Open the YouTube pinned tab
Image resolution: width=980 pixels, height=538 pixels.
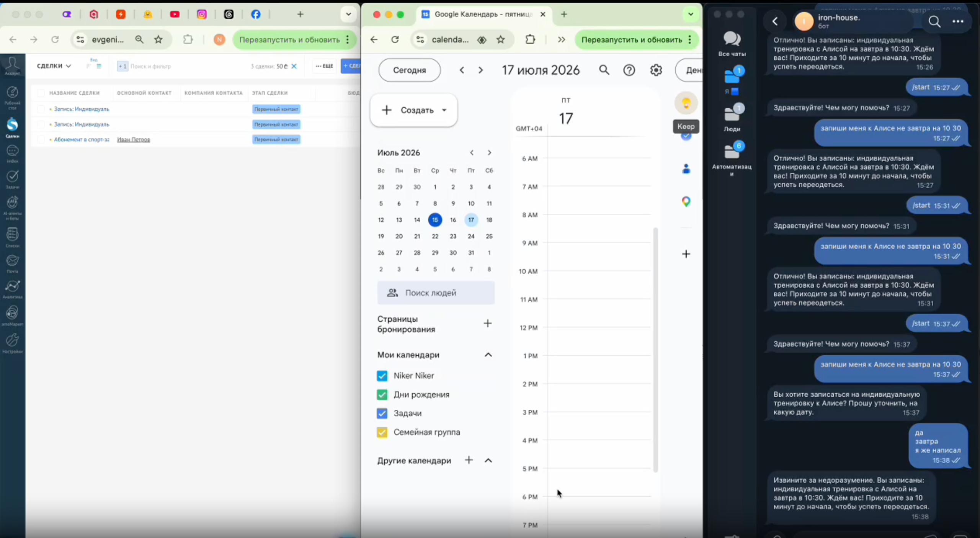(x=175, y=15)
